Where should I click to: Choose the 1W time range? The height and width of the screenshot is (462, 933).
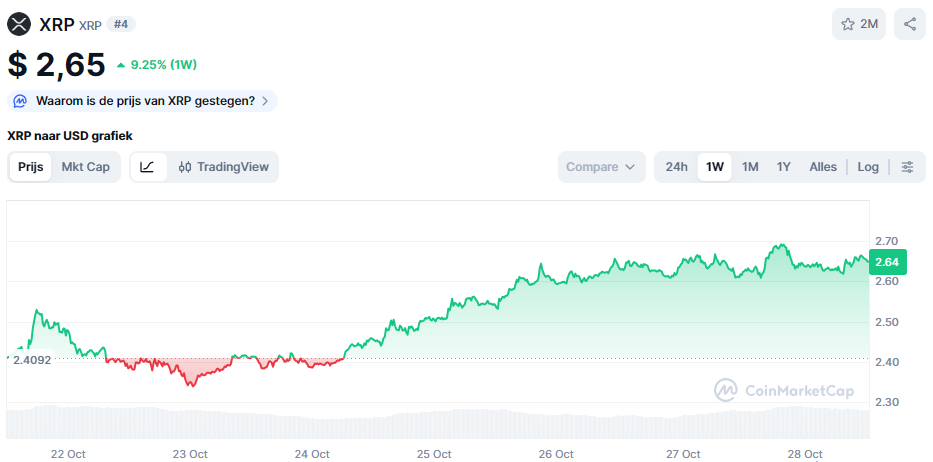coord(715,167)
